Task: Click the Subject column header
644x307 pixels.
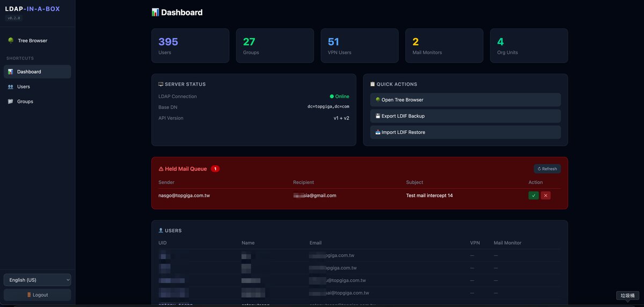Action: tap(415, 182)
